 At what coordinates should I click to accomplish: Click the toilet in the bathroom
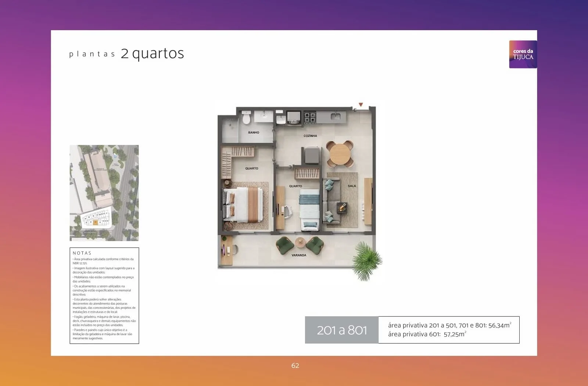(x=246, y=117)
